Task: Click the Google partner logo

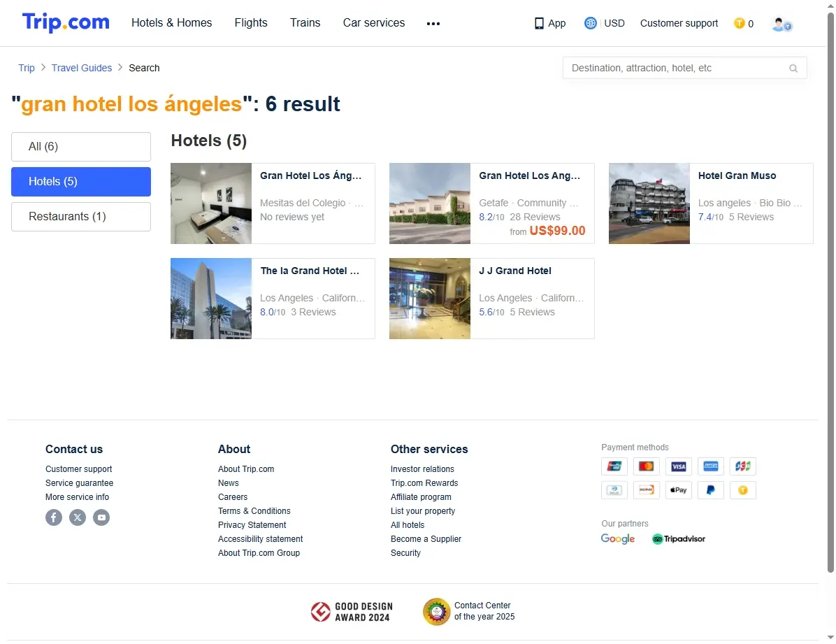Action: click(x=617, y=539)
